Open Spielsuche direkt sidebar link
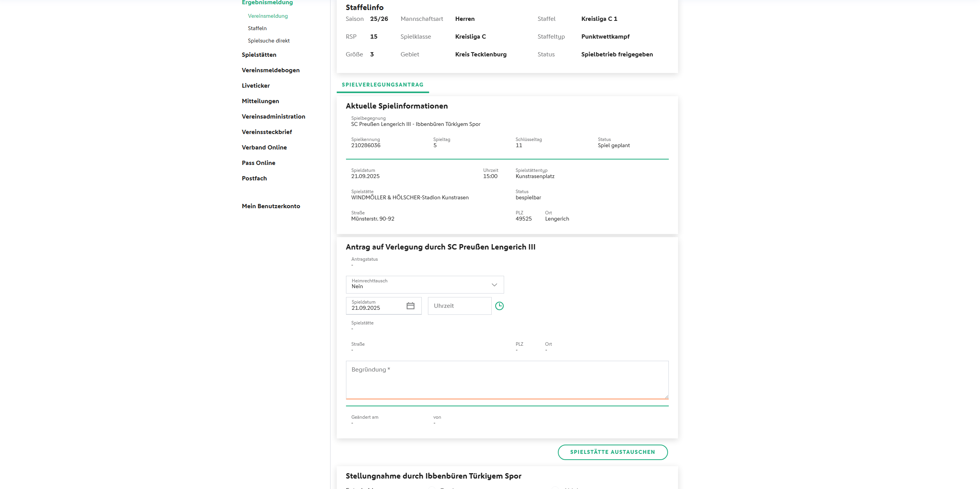The image size is (980, 489). (x=268, y=41)
